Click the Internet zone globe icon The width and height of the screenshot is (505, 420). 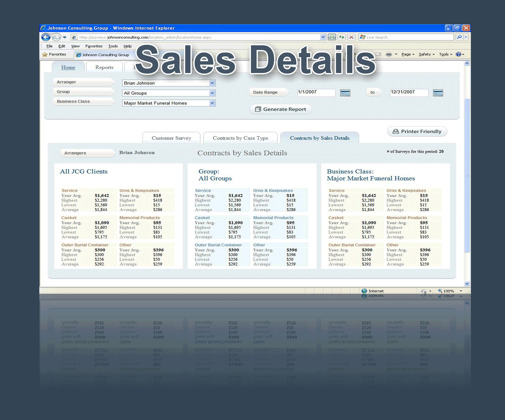364,291
